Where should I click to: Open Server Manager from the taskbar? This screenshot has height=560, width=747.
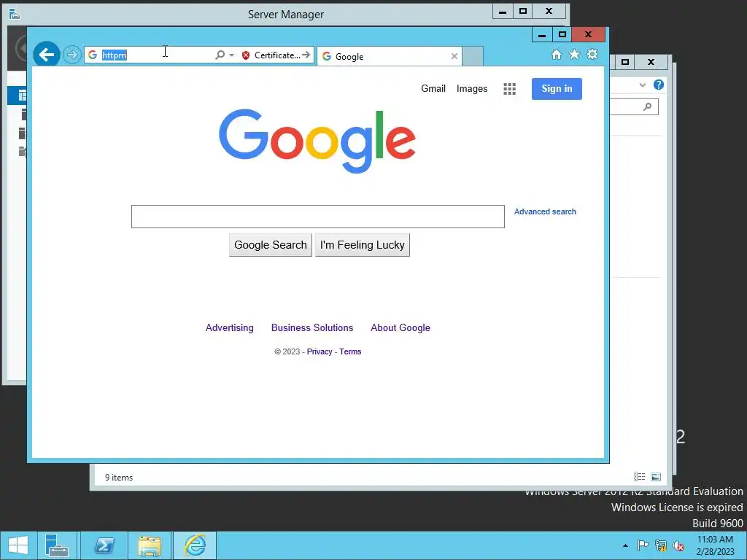tap(57, 545)
